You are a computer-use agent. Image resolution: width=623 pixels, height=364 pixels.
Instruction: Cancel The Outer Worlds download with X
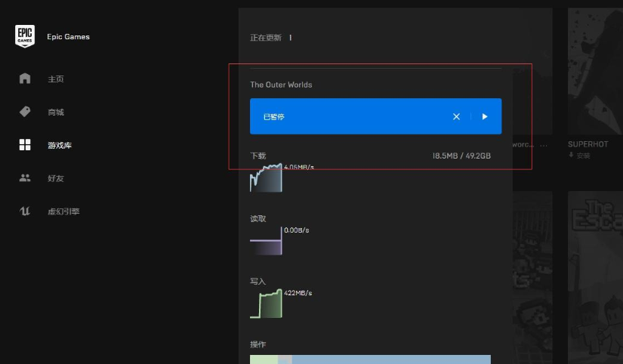[457, 116]
